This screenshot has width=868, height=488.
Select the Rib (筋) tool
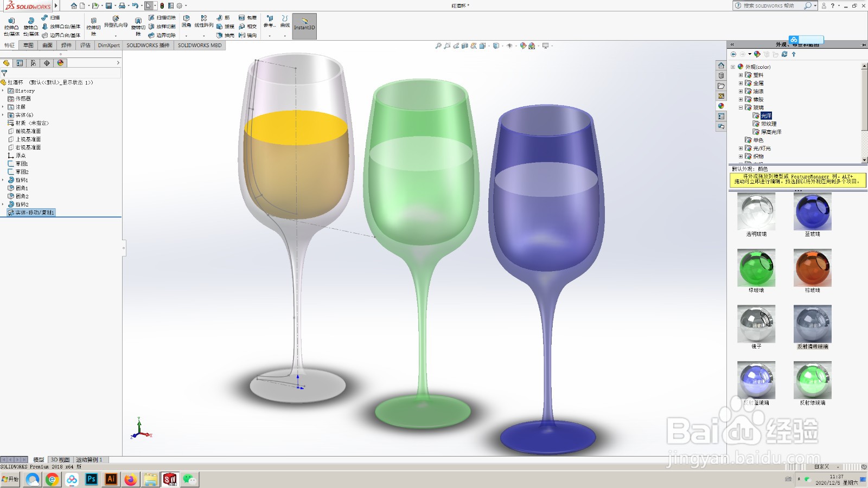pos(223,18)
